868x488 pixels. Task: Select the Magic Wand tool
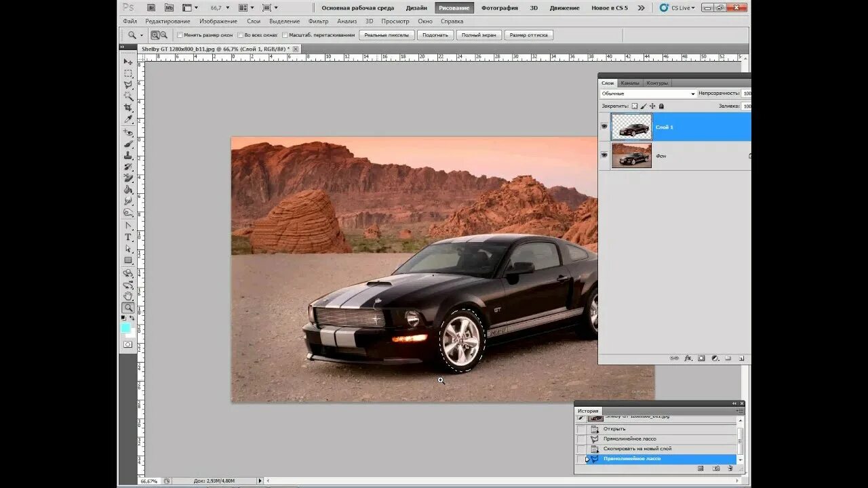point(128,96)
